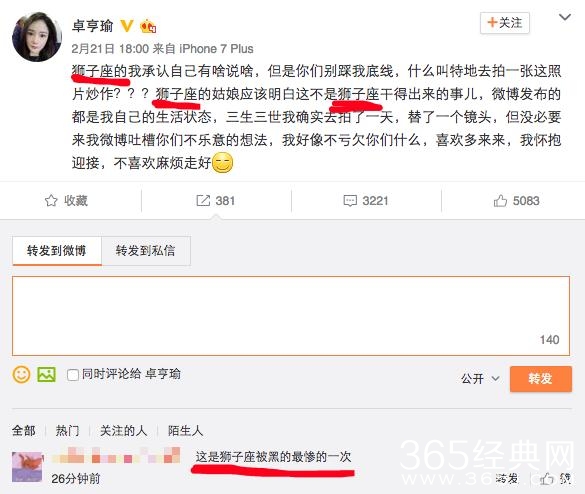The image size is (585, 494).
Task: Filter comments by 关注的人
Action: point(123,431)
